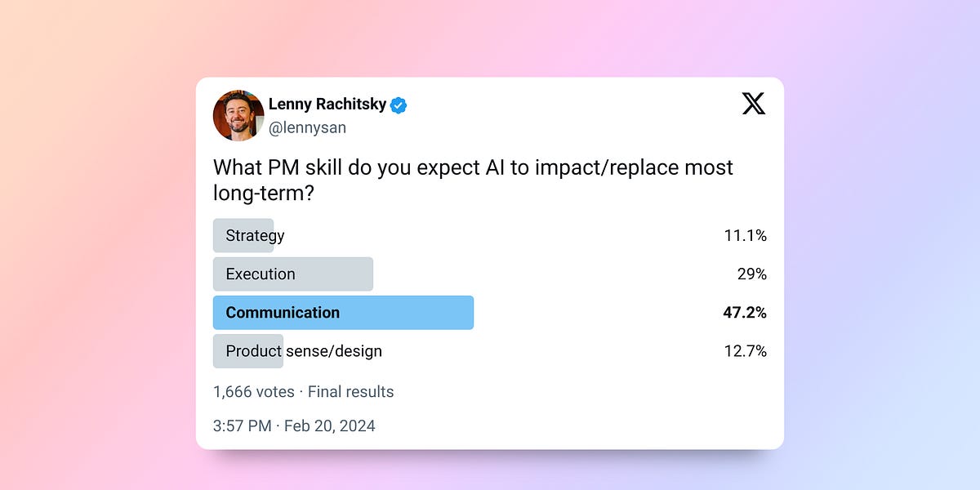The image size is (980, 490).
Task: Click the 12.7% result value
Action: tap(745, 351)
